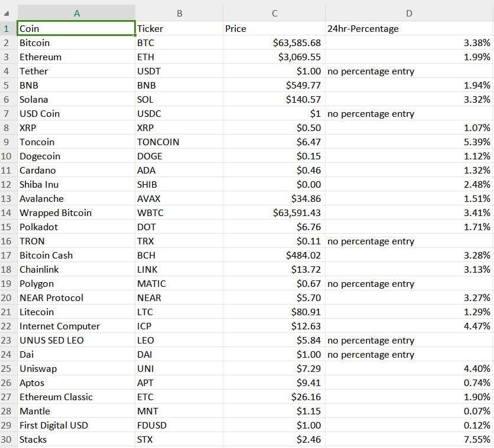Click TRON's 'no percentage entry' cell
This screenshot has width=494, height=448.
[x=409, y=241]
